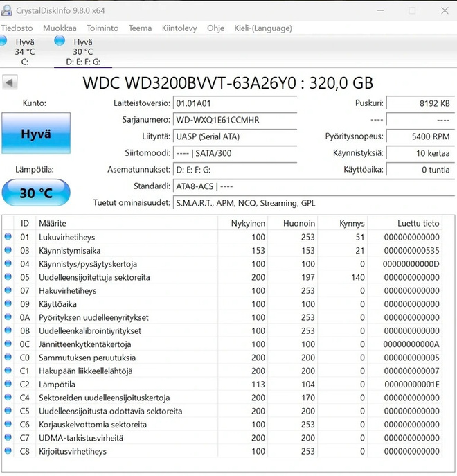457x476 pixels.
Task: Click status orb for 0B Uudelleenkalibrointiyritykset
Action: click(8, 330)
